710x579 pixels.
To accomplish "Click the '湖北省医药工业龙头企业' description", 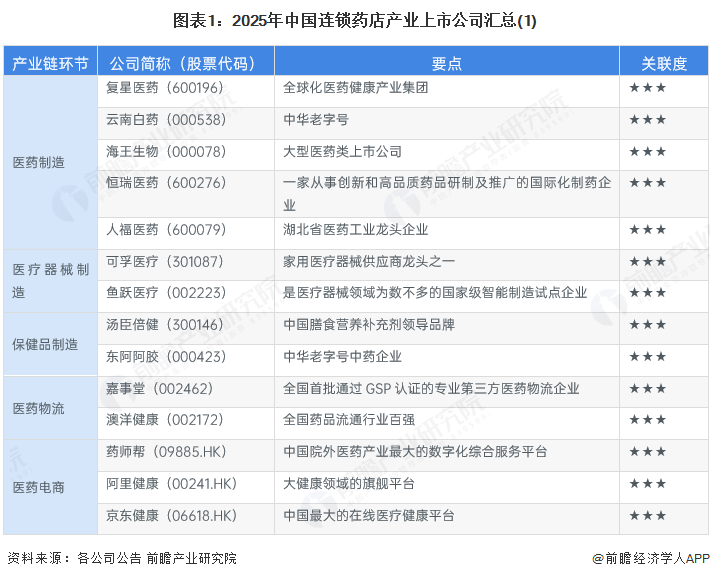I will 356,230.
